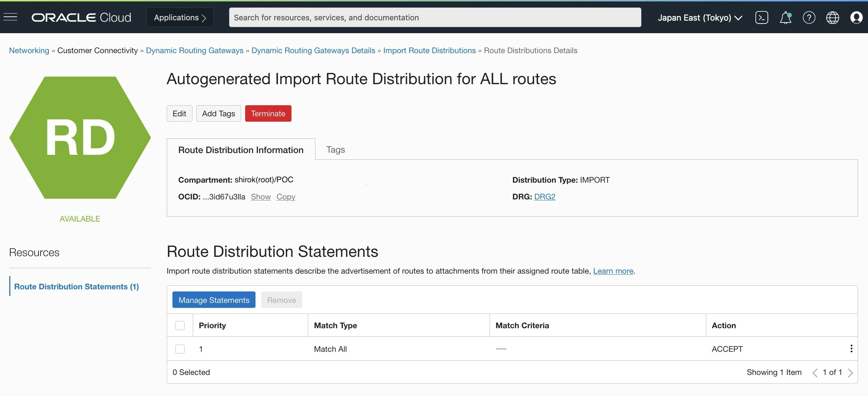Open the DRG2 link
This screenshot has width=868, height=396.
(x=544, y=197)
